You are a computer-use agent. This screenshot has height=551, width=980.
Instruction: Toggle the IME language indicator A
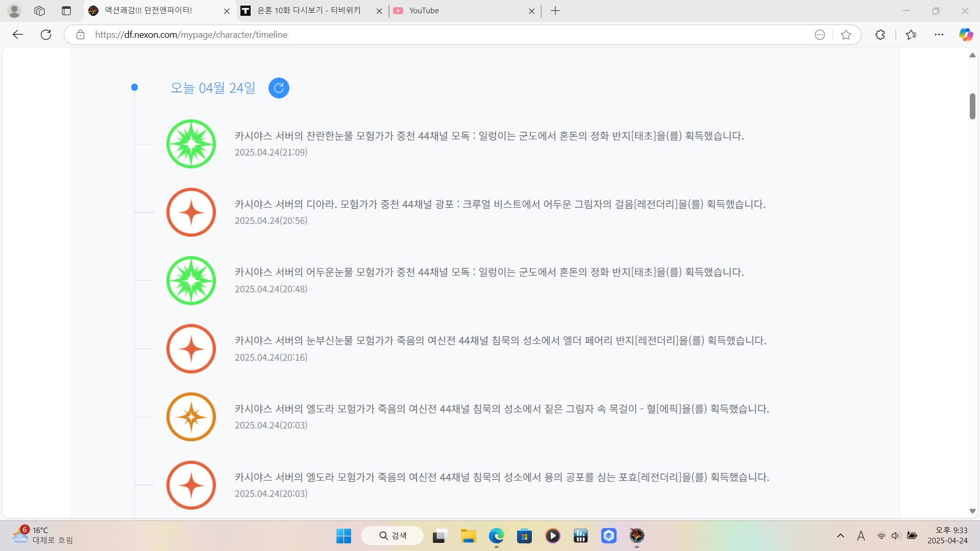[x=861, y=536]
